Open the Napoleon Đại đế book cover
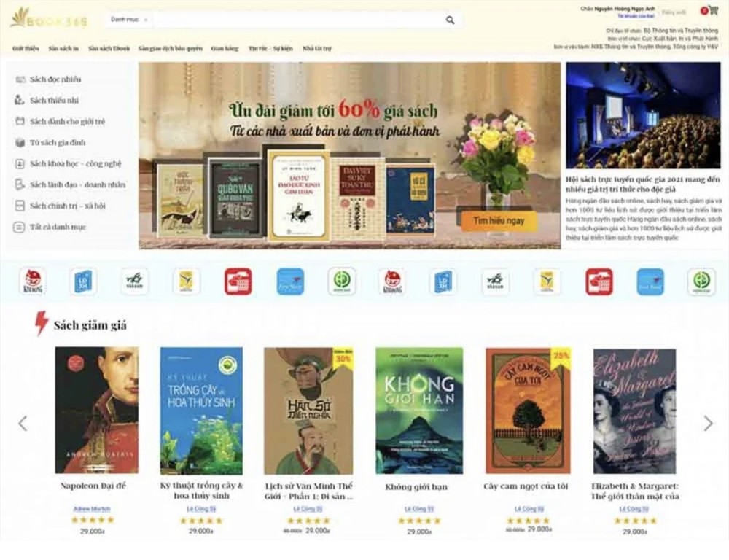 click(x=97, y=410)
